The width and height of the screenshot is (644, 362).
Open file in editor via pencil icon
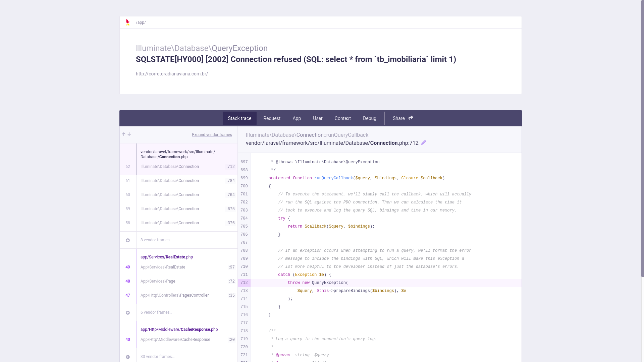click(x=424, y=143)
